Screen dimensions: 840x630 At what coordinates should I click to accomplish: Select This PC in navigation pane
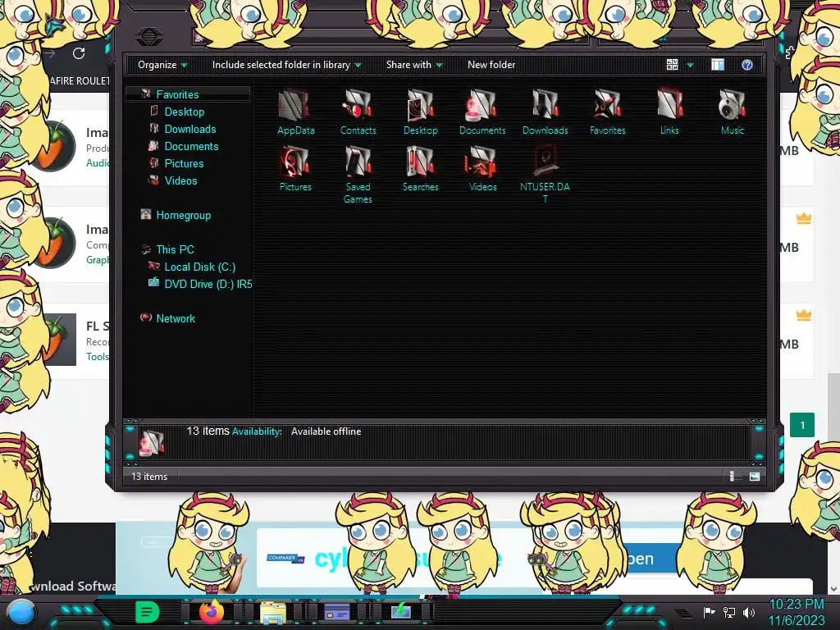[175, 249]
